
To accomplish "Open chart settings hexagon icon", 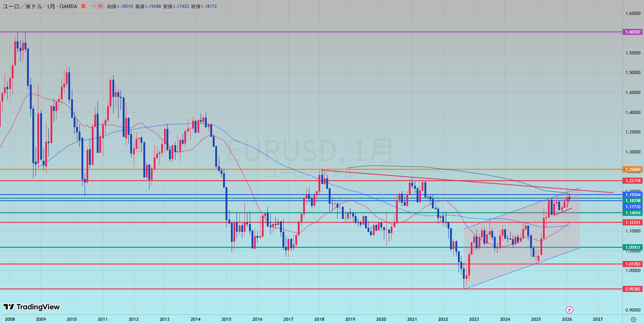I will [633, 319].
